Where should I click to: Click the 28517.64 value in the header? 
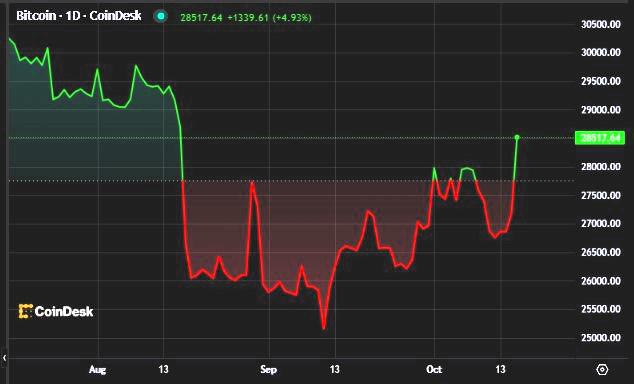tap(201, 18)
